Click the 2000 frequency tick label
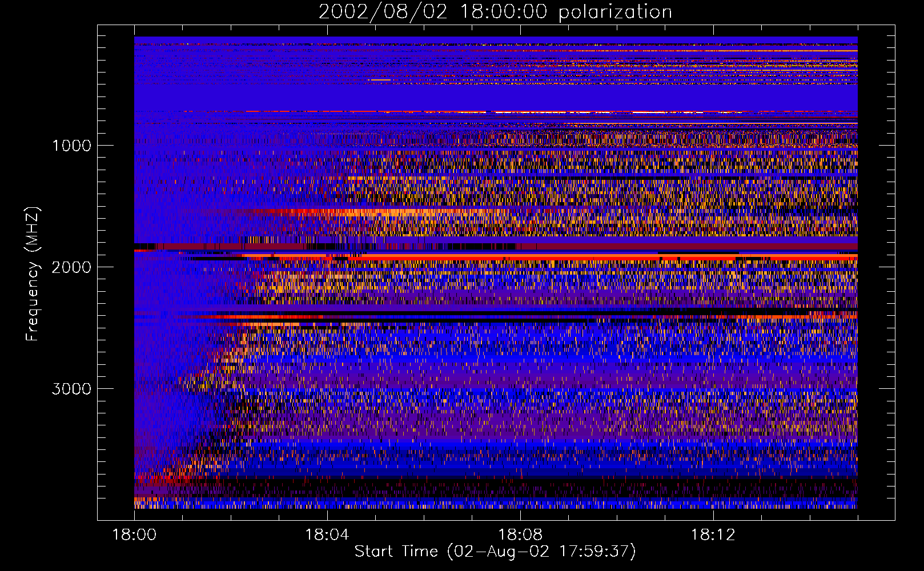 [x=71, y=267]
